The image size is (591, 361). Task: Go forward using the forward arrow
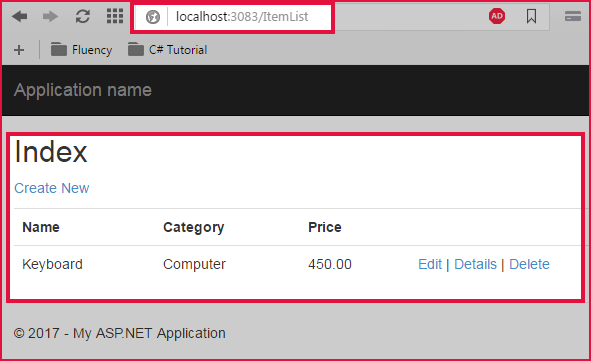[x=51, y=17]
